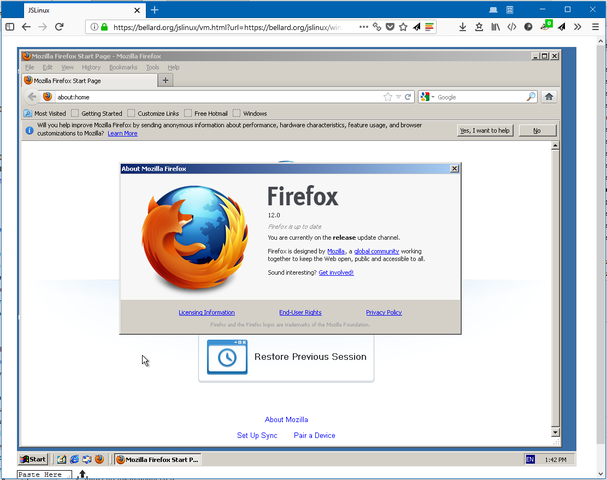The height and width of the screenshot is (480, 607).
Task: Open the Getting Started bookmark
Action: coord(97,113)
